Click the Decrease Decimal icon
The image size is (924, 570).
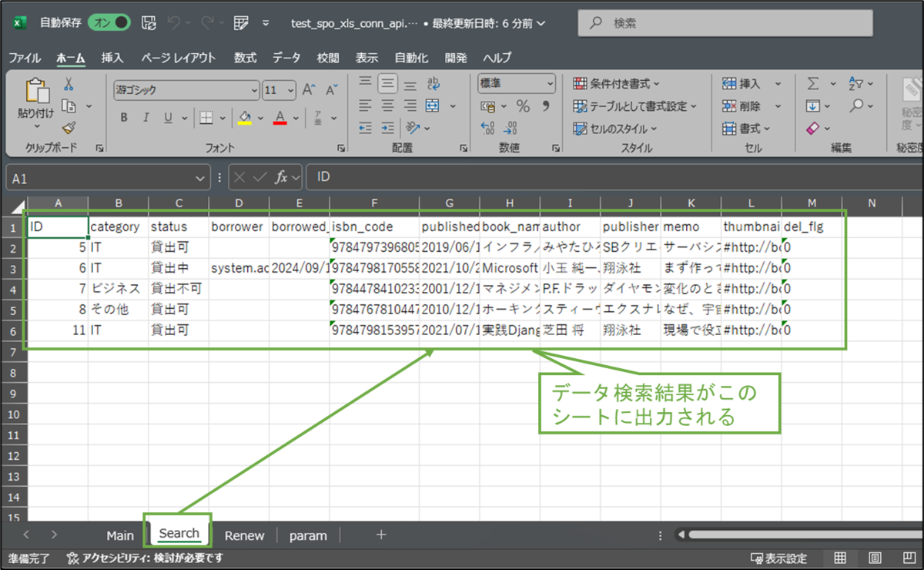coord(511,128)
